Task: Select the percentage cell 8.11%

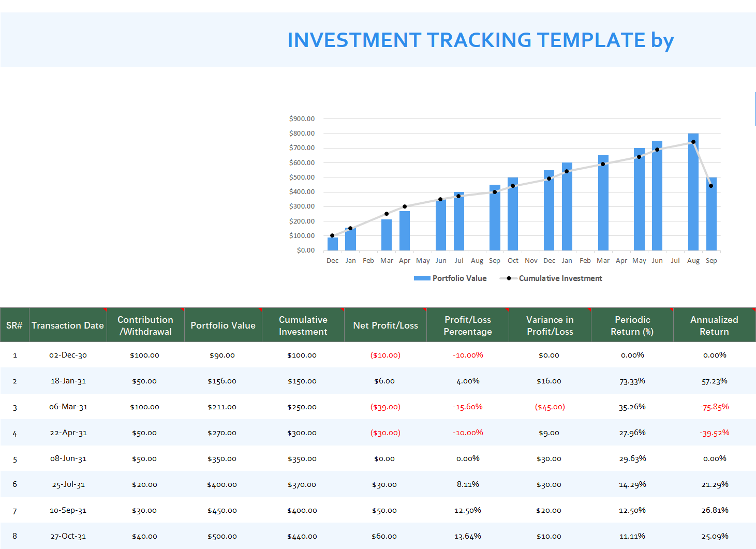Action: [468, 484]
